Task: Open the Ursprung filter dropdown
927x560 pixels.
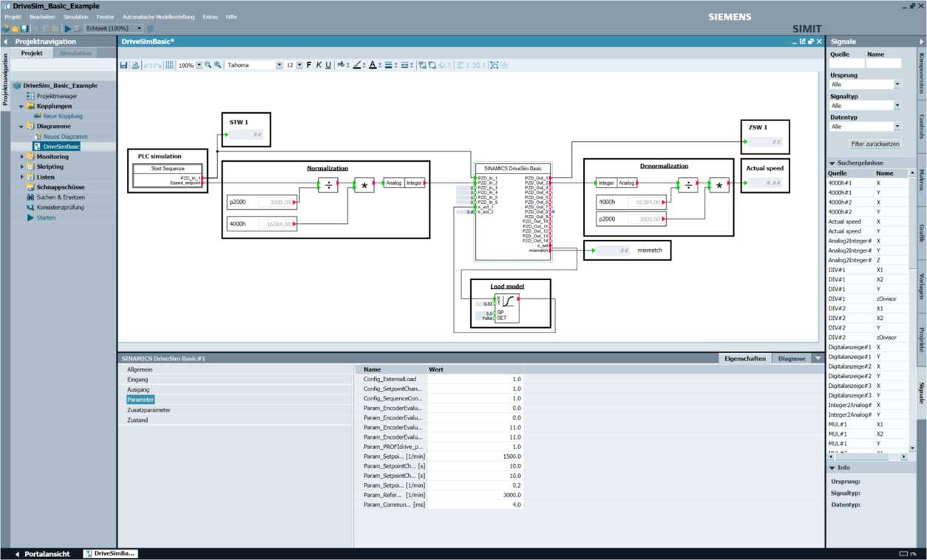Action: (x=897, y=84)
